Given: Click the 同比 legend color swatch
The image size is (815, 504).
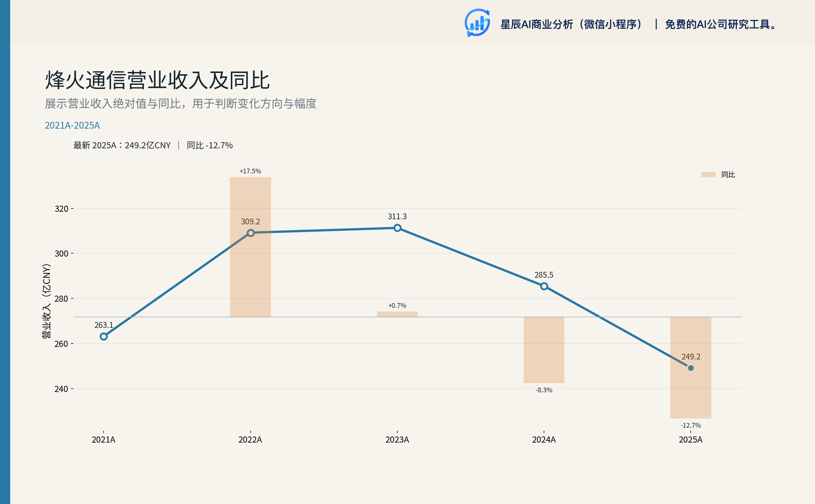Looking at the screenshot, I should 708,174.
